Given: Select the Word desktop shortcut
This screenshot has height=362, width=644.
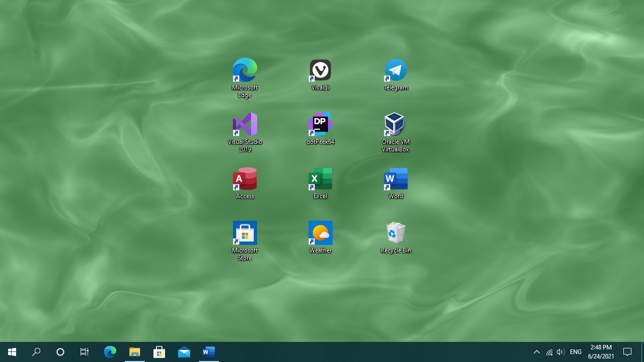Looking at the screenshot, I should [395, 183].
